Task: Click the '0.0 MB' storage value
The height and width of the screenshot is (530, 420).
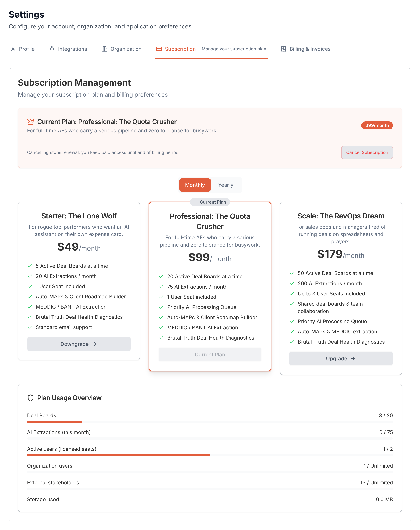Action: coord(384,499)
